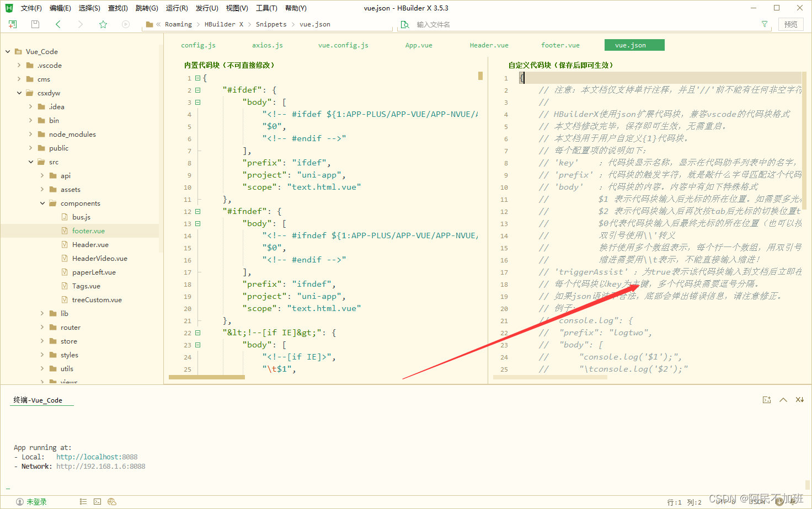The image size is (812, 509).
Task: Open the 文件(F) menu
Action: click(x=31, y=8)
